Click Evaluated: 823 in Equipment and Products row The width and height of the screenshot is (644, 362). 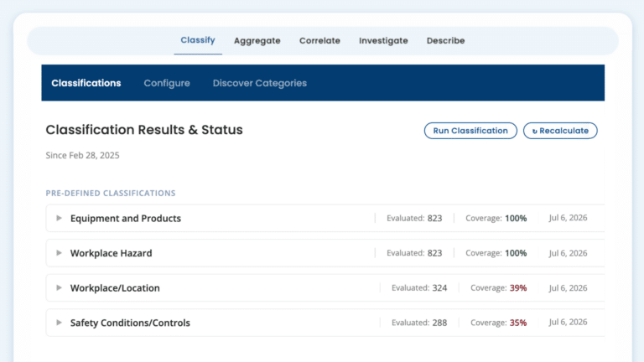(414, 219)
